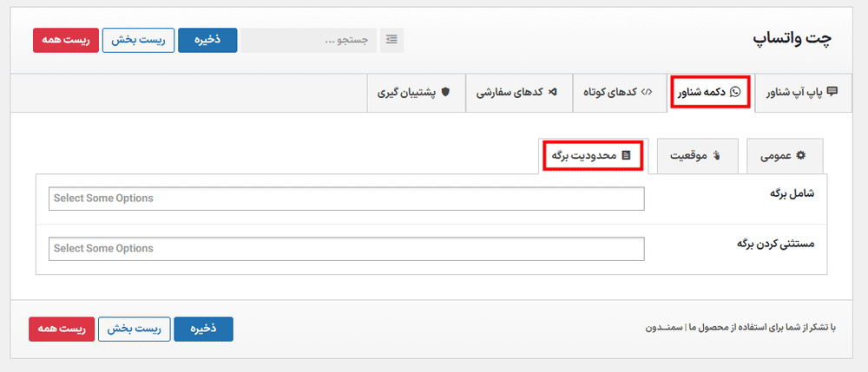Focus the جستجو search field

pyautogui.click(x=310, y=40)
